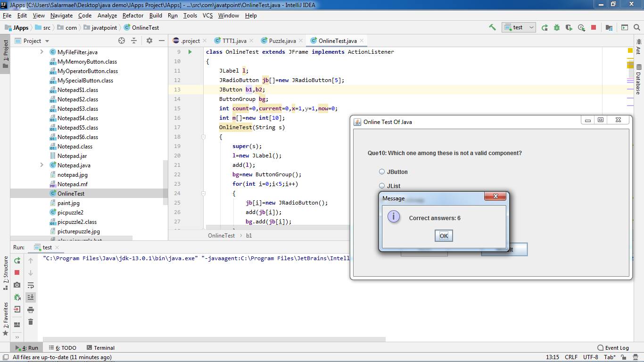The image size is (644, 362).
Task: Hide the Project panel using minus icon
Action: pyautogui.click(x=162, y=41)
